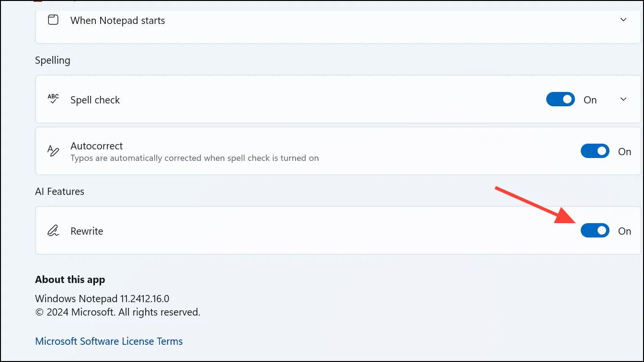Click the When Notepad starts label
The width and height of the screenshot is (644, 362).
pos(117,21)
